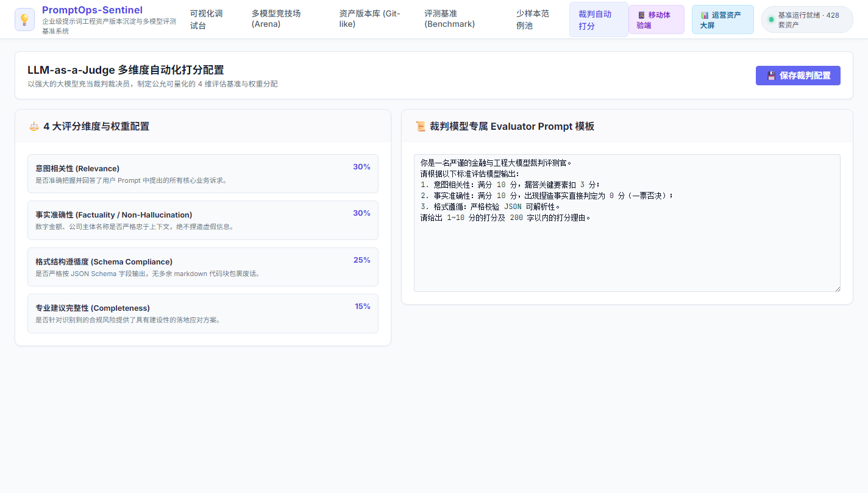
Task: Click the 30% weight of Factuality
Action: point(361,213)
